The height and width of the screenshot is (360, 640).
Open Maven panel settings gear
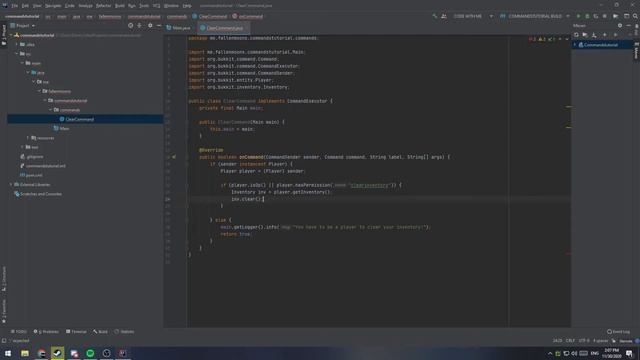pyautogui.click(x=620, y=25)
